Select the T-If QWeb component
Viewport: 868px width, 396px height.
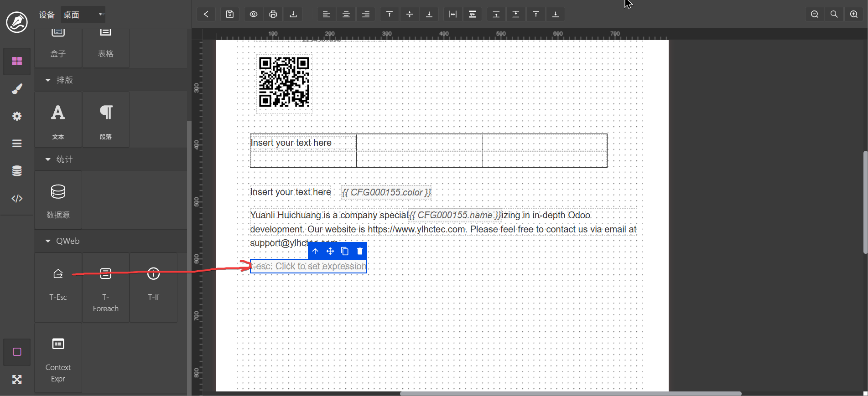pos(154,288)
